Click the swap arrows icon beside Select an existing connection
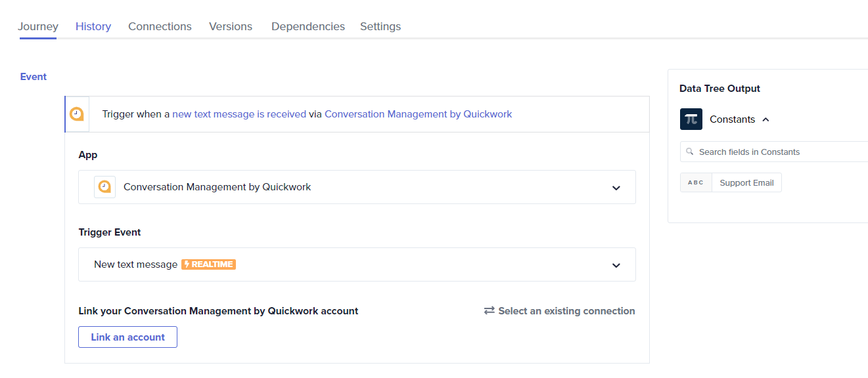Screen dimensions: 868x378 click(490, 311)
